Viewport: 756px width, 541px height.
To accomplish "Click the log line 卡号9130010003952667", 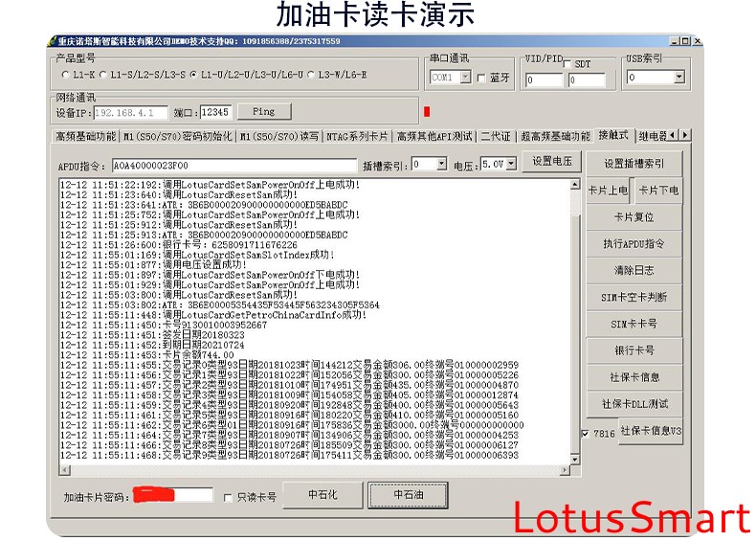I will tap(164, 326).
